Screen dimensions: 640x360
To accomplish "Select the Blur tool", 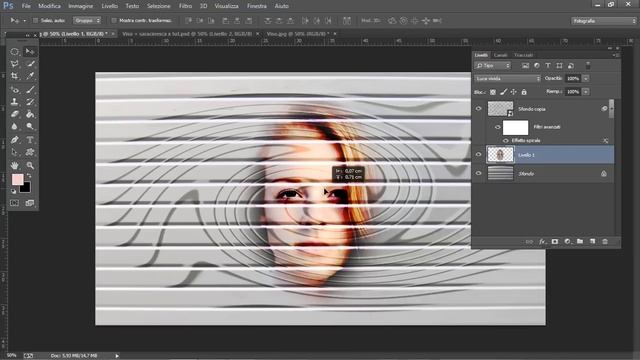I will pyautogui.click(x=14, y=127).
